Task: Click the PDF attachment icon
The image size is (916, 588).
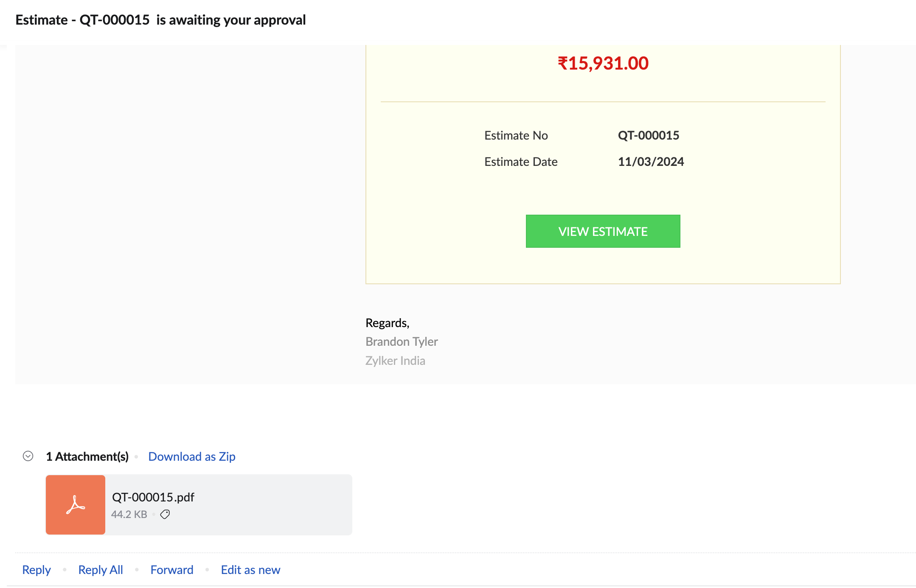Action: [x=76, y=504]
